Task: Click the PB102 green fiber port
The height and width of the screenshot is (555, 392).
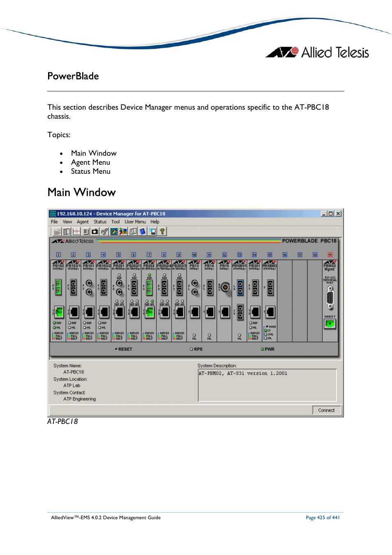Action: 58,288
